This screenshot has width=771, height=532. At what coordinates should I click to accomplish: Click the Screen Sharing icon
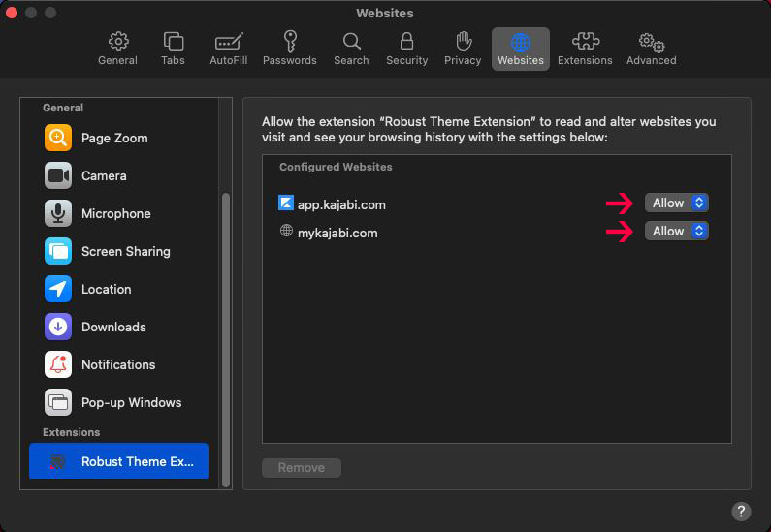(x=58, y=251)
